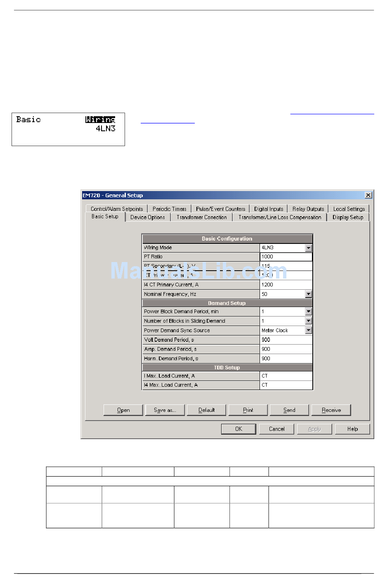The height and width of the screenshot is (586, 392).
Task: Expand the Nominal Frequency dropdown arrow
Action: [309, 294]
